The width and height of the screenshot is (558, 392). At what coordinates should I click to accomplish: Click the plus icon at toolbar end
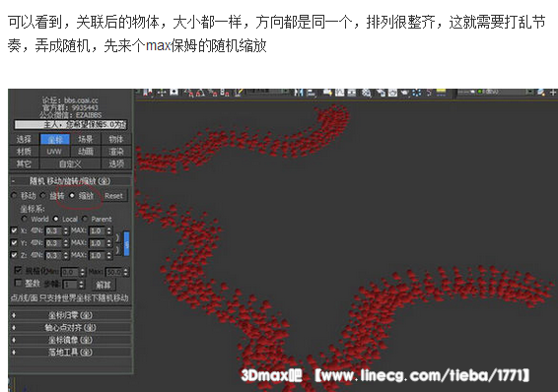tap(553, 93)
